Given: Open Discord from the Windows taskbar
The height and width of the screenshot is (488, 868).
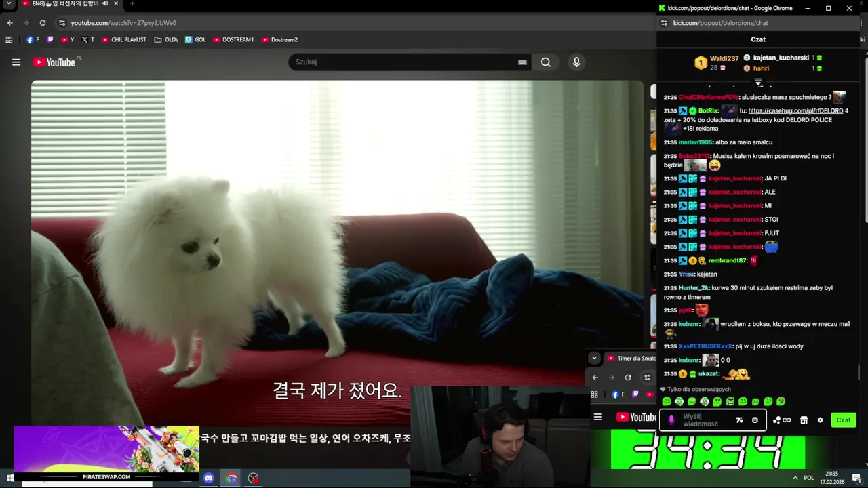Looking at the screenshot, I should click(209, 478).
